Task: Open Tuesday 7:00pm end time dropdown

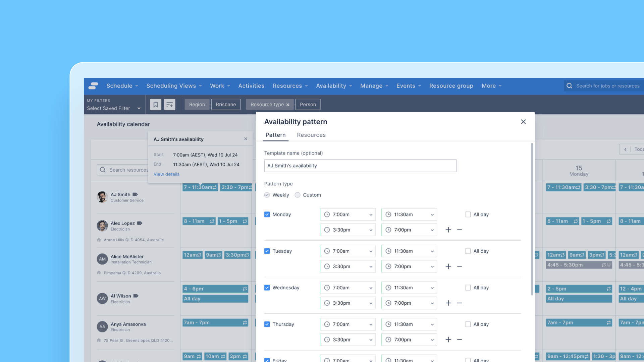Action: coord(409,266)
